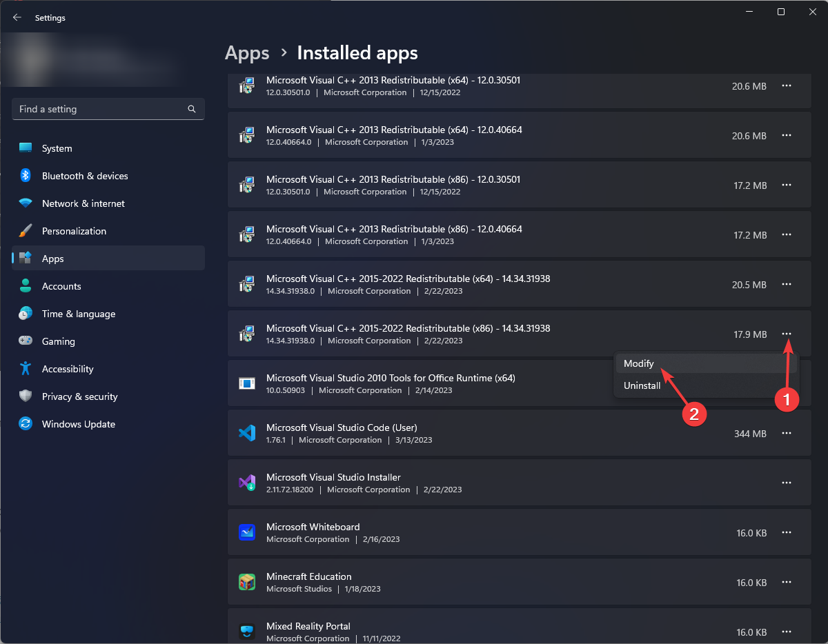Click the Mixed Reality Portal icon
The height and width of the screenshot is (644, 828).
click(x=247, y=632)
